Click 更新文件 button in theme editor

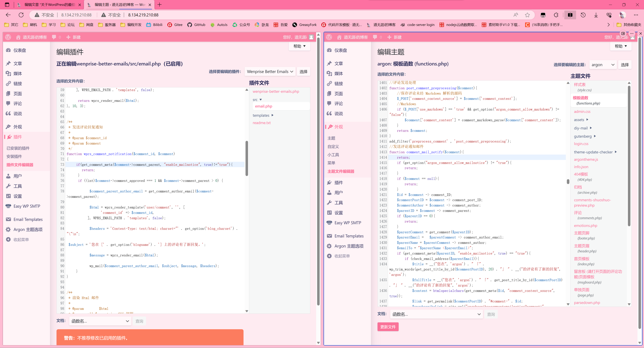(x=388, y=327)
